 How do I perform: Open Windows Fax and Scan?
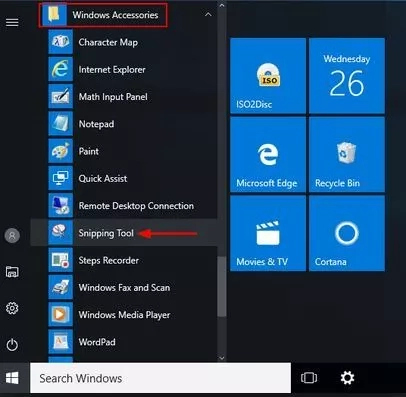pyautogui.click(x=124, y=287)
